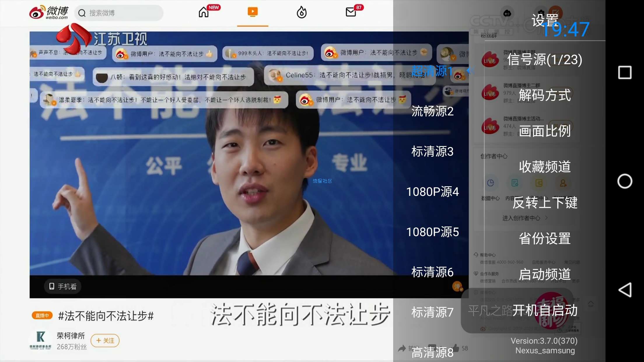
Task: Toggle 开机自启动 option
Action: 545,310
